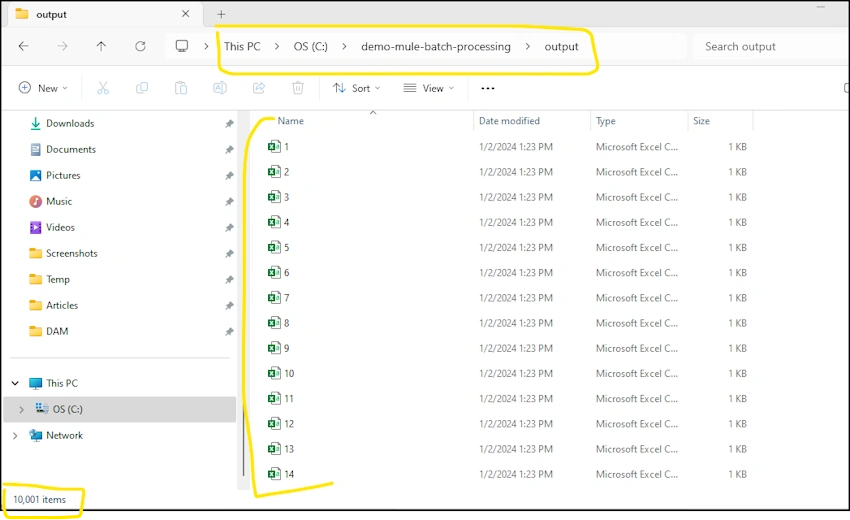Click the Share icon in toolbar
This screenshot has height=520, width=850.
[x=259, y=88]
